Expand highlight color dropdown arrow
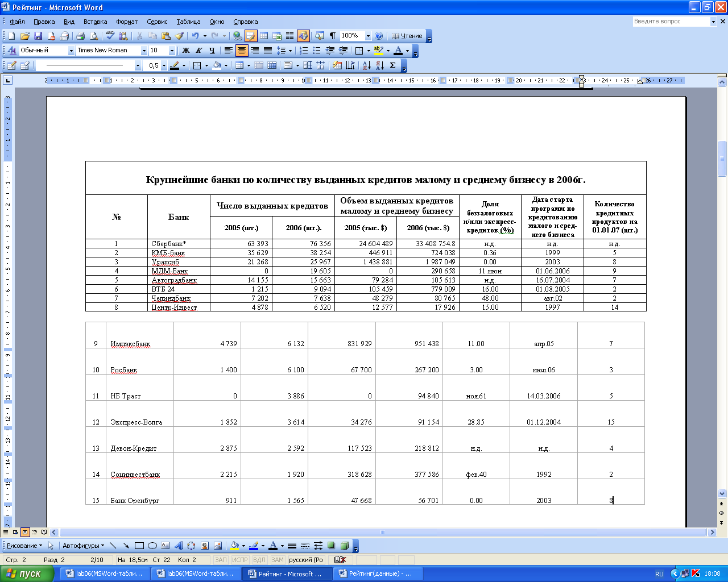This screenshot has height=582, width=728. [388, 51]
